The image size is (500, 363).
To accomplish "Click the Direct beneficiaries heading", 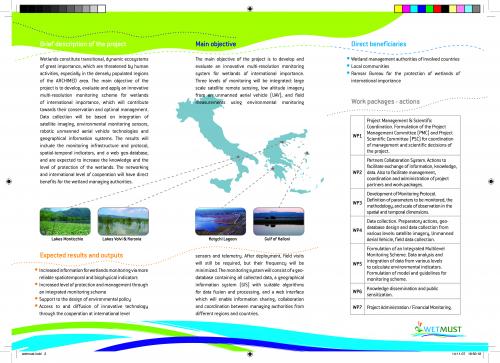I will tap(379, 44).
